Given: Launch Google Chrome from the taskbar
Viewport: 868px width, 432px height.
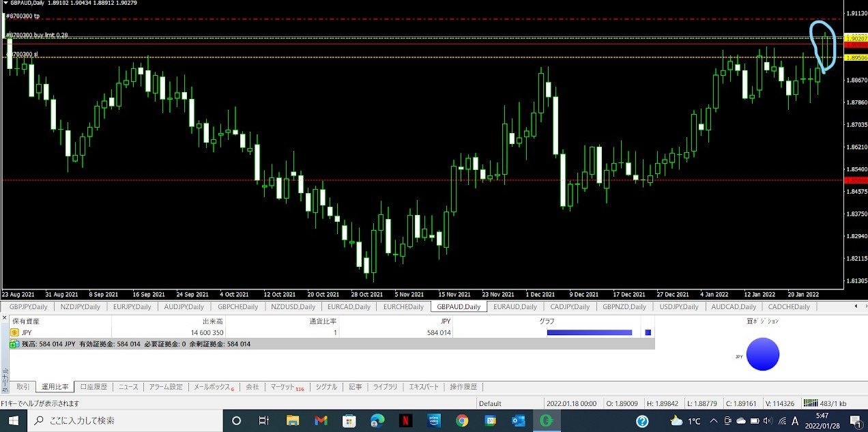Looking at the screenshot, I should point(462,420).
